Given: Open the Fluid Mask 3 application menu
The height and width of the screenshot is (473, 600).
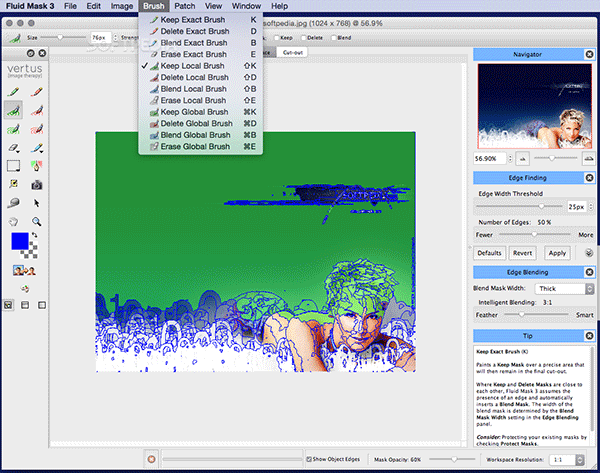Looking at the screenshot, I should pos(30,6).
